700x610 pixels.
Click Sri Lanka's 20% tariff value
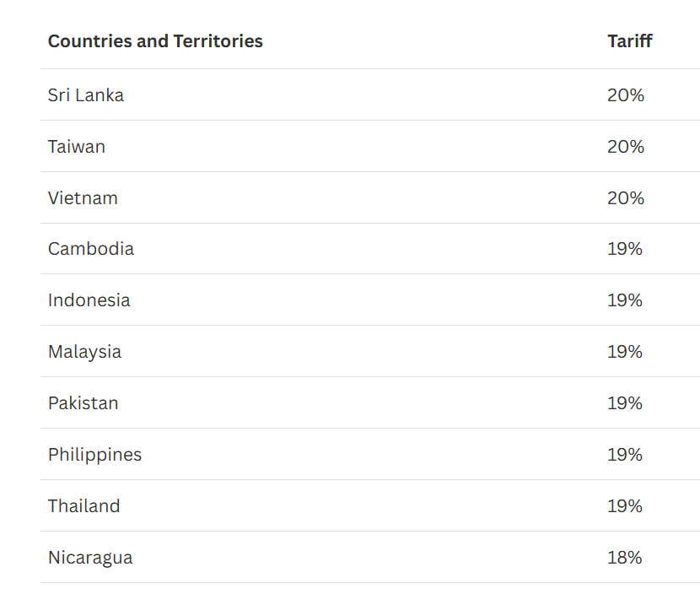626,95
